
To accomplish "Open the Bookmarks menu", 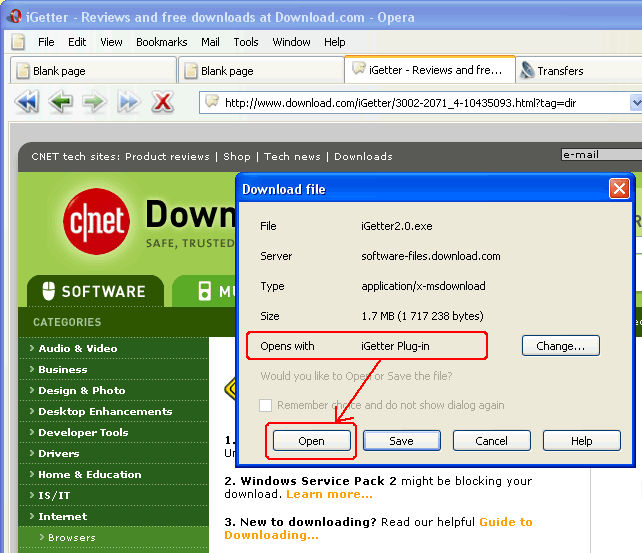I will (161, 42).
